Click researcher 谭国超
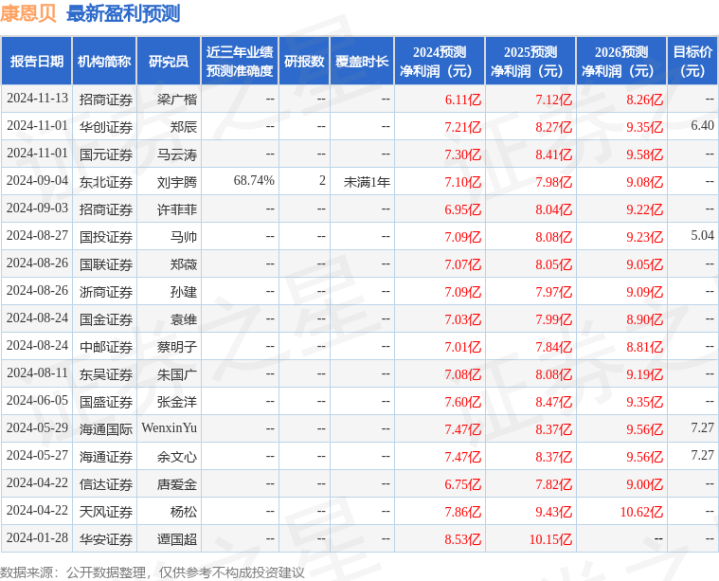Image resolution: width=719 pixels, height=581 pixels. pyautogui.click(x=177, y=540)
